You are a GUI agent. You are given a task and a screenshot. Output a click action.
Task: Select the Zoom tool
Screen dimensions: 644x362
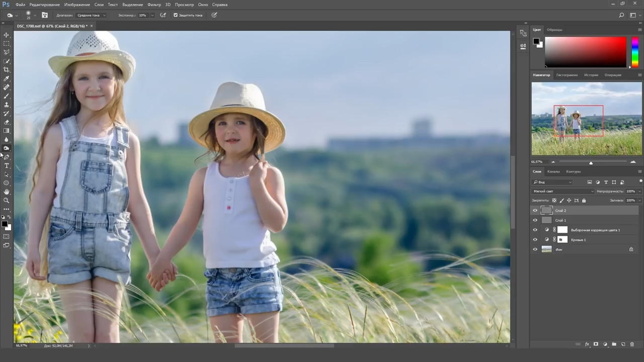pos(7,200)
